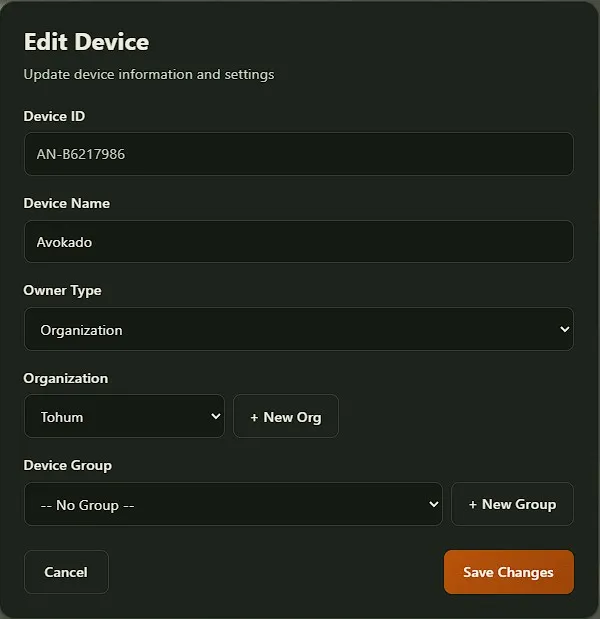Click the + New Org button

click(x=286, y=416)
